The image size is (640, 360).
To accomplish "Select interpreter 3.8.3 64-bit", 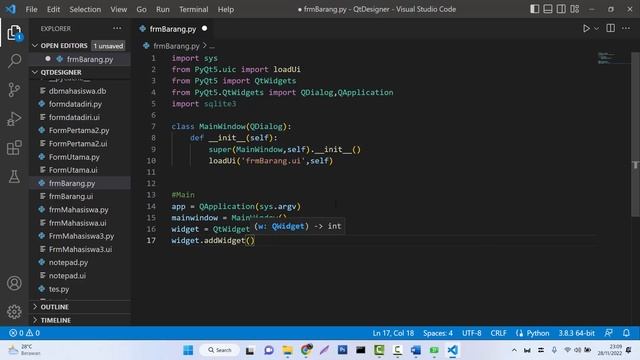I will 576,333.
